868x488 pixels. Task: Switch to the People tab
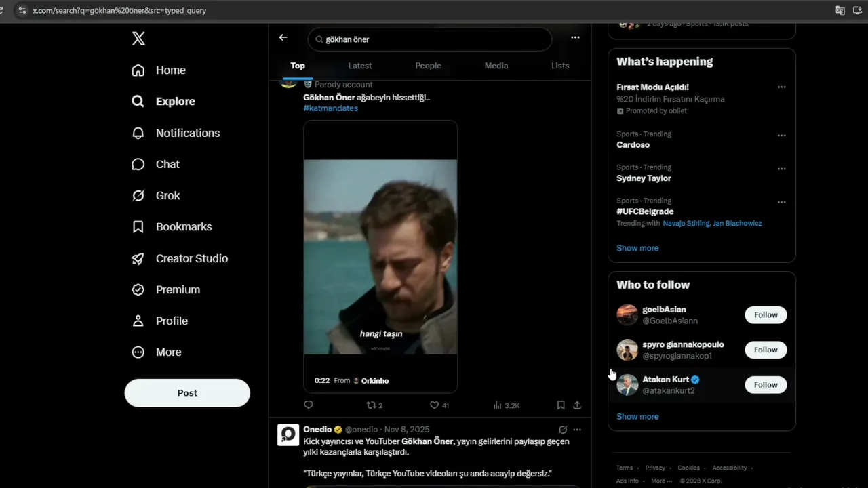pyautogui.click(x=428, y=66)
